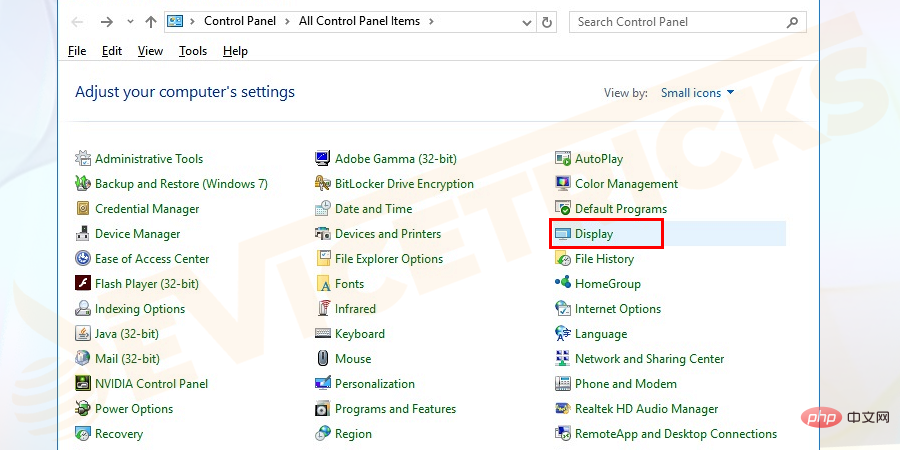Click the search magnifier icon
This screenshot has height=450, width=900.
pyautogui.click(x=792, y=22)
